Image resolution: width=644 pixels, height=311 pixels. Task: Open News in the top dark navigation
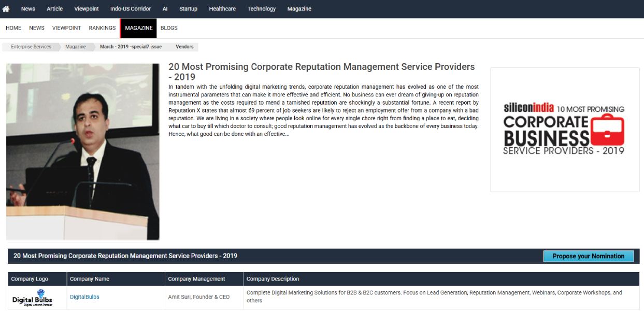click(28, 9)
